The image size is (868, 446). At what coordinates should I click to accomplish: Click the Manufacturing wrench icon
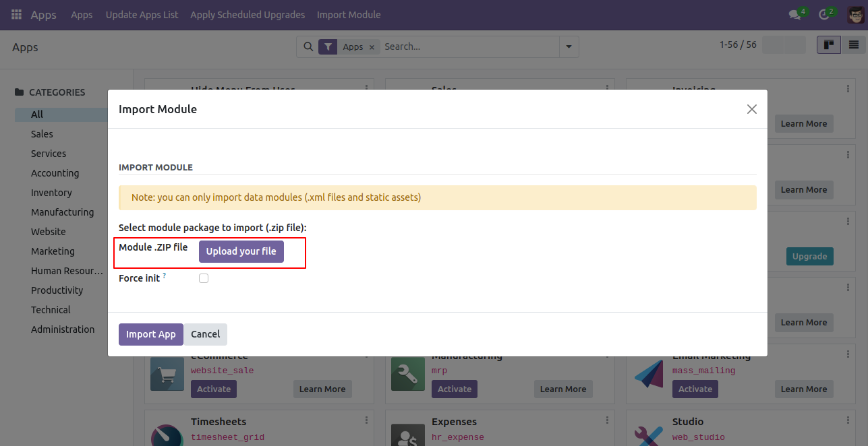click(408, 374)
